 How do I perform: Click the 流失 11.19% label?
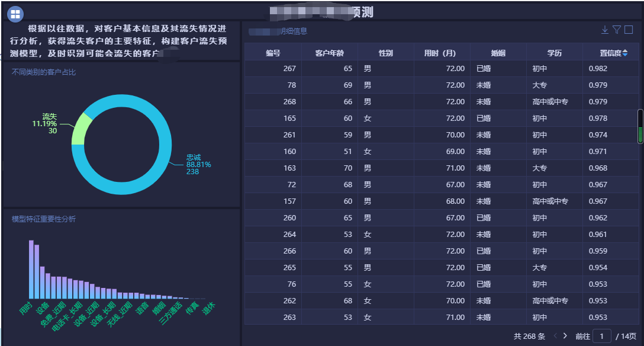[x=45, y=124]
